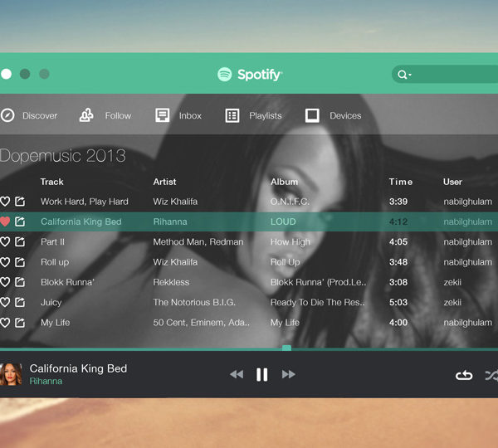498x448 pixels.
Task: Like the Roll up track
Action: tap(5, 262)
